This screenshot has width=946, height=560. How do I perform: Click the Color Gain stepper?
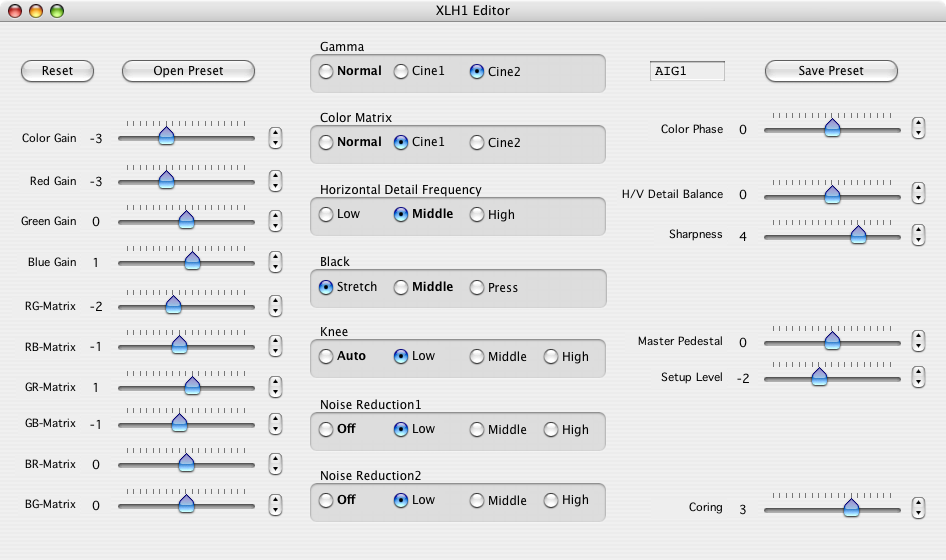pyautogui.click(x=275, y=138)
